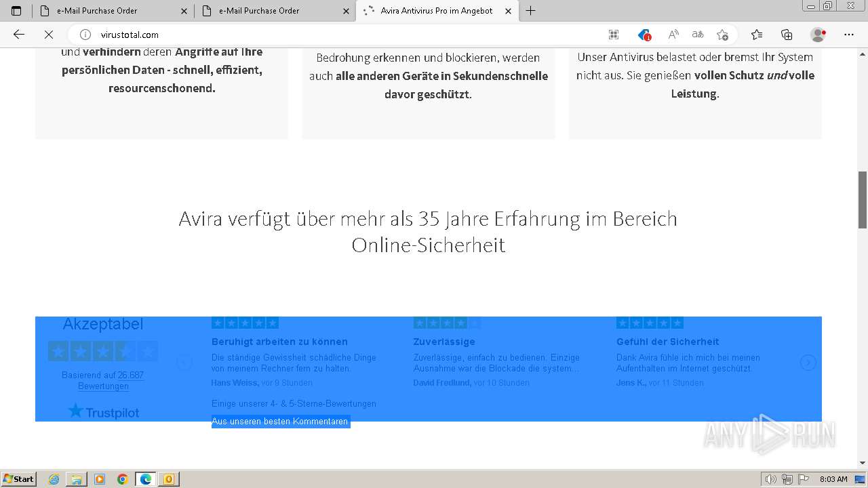Screen dimensions: 868x488
Task: Select the Avira Antivirus Pro im Angebot tab
Action: (437, 11)
